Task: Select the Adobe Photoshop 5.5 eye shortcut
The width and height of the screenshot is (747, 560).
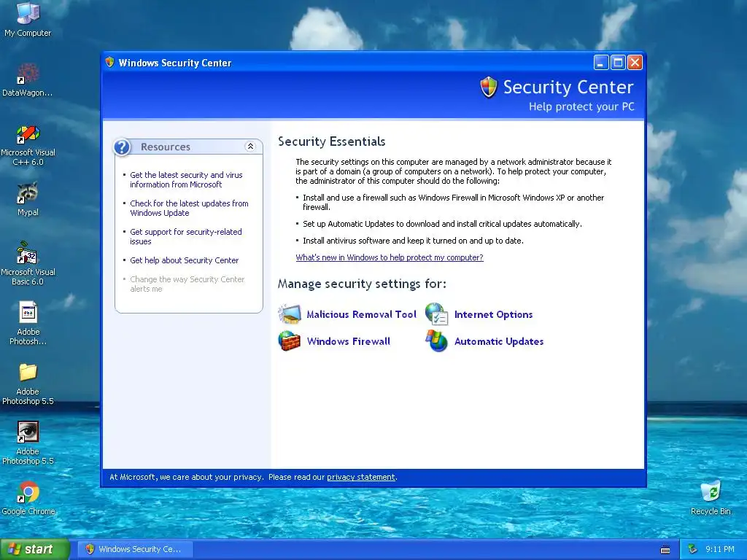Action: [28, 432]
